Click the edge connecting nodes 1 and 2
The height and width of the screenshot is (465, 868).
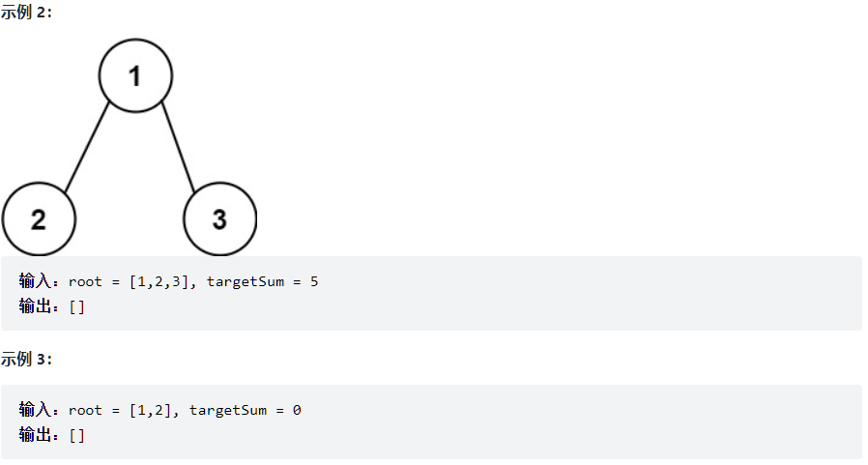[x=85, y=147]
